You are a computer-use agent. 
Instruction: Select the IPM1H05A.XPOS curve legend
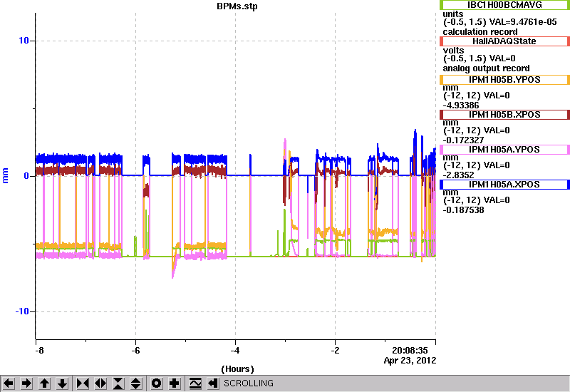(x=504, y=185)
